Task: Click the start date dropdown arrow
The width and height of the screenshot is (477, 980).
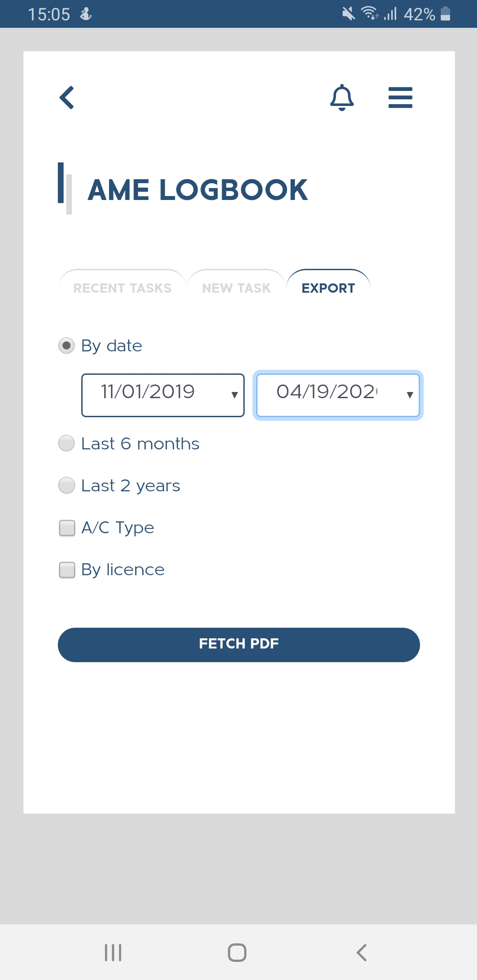Action: coord(235,395)
